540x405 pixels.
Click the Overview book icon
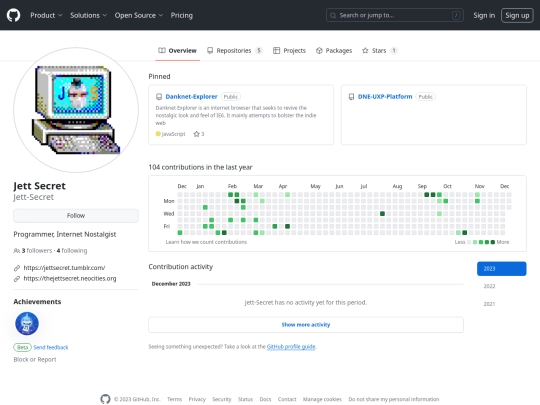[x=162, y=51]
